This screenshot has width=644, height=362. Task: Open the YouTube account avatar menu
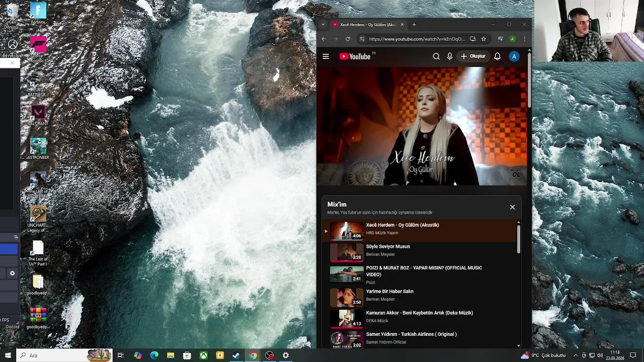point(514,56)
